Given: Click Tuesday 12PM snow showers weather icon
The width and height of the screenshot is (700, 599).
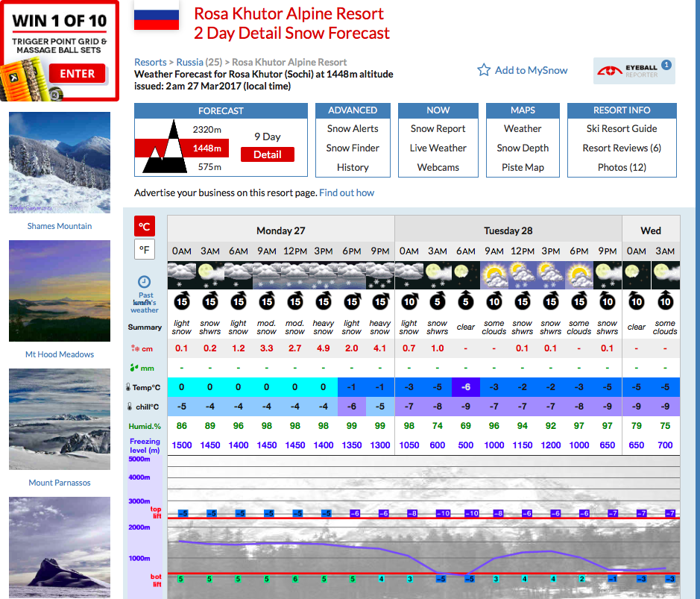Looking at the screenshot, I should (523, 275).
